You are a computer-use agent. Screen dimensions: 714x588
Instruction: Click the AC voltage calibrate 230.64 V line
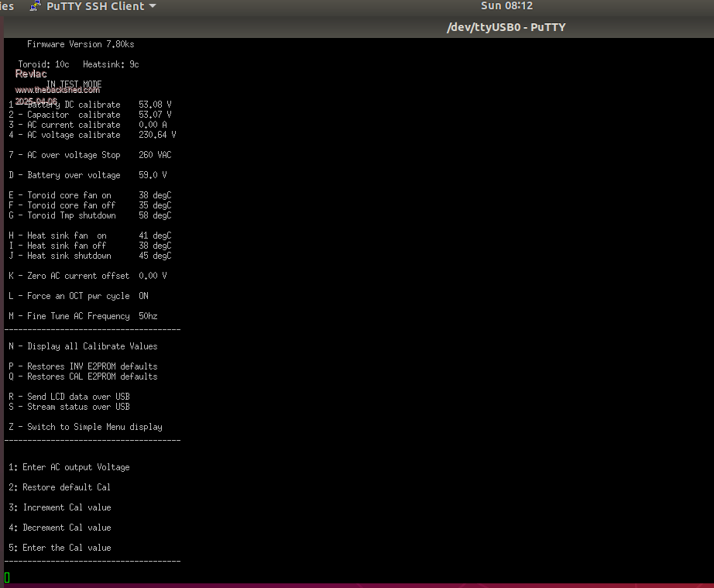point(91,135)
